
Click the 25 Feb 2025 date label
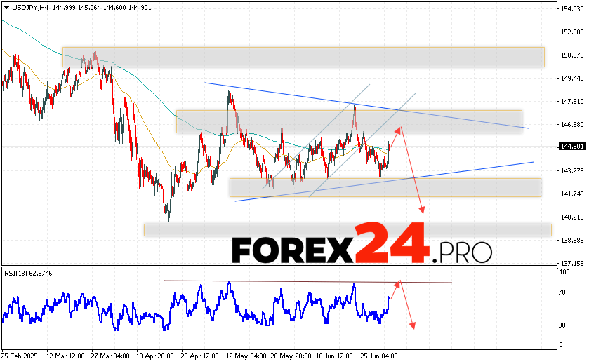tap(20, 356)
